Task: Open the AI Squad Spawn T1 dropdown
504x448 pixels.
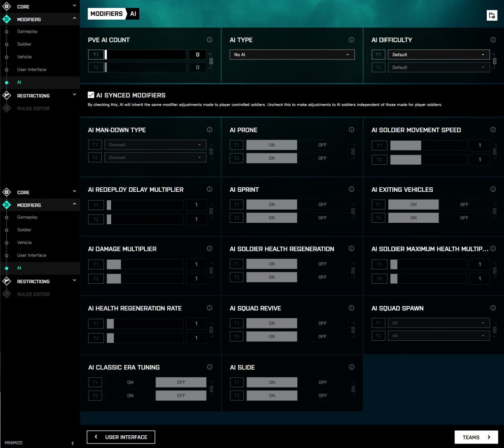Action: pos(439,323)
